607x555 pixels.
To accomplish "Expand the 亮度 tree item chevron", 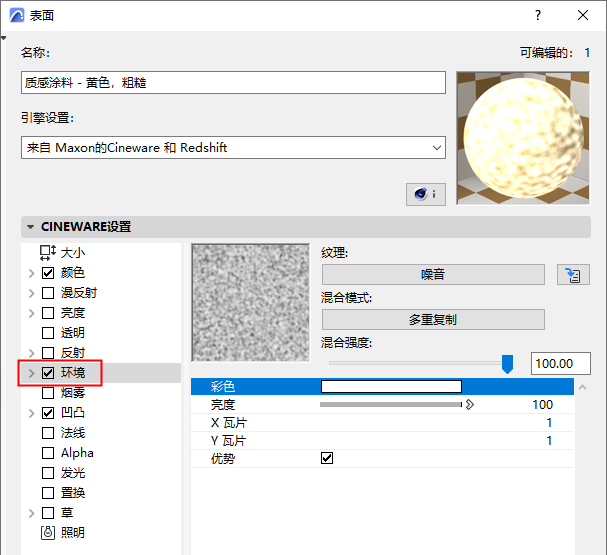I will click(x=32, y=313).
